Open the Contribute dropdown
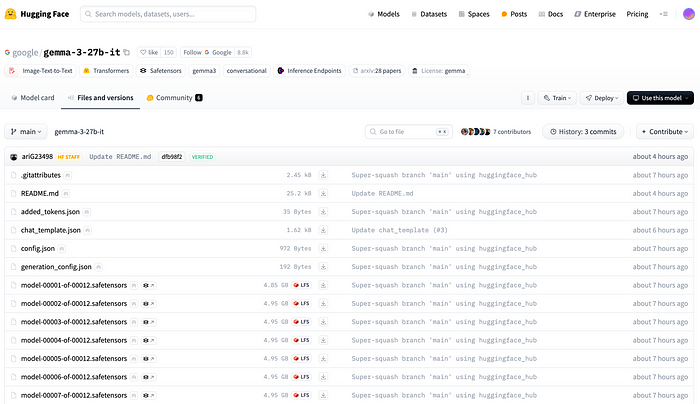 click(665, 132)
